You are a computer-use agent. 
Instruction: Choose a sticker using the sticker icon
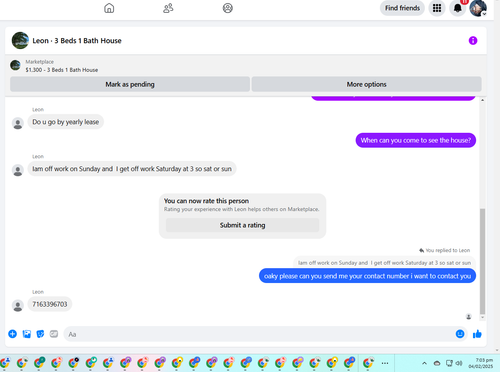click(40, 334)
